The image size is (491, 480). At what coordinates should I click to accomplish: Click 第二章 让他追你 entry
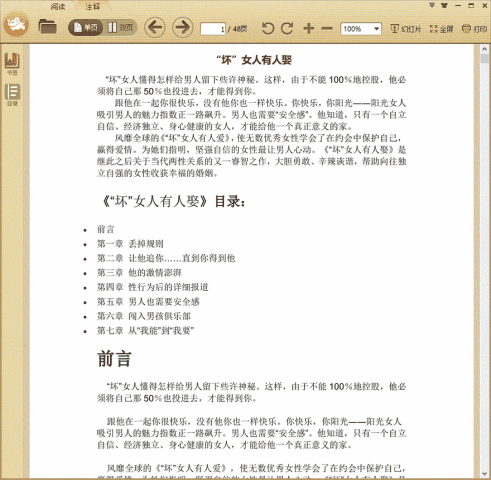coord(166,258)
